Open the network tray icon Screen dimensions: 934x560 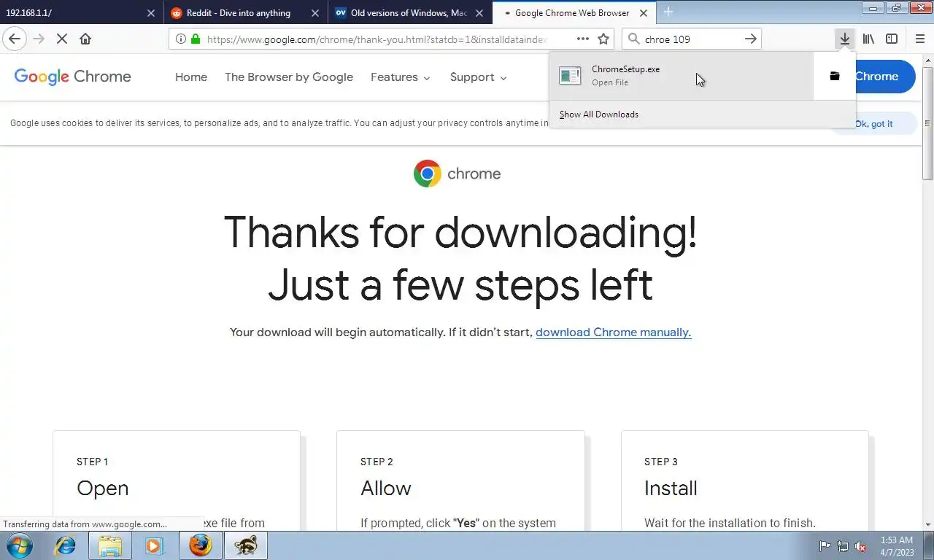pyautogui.click(x=843, y=546)
